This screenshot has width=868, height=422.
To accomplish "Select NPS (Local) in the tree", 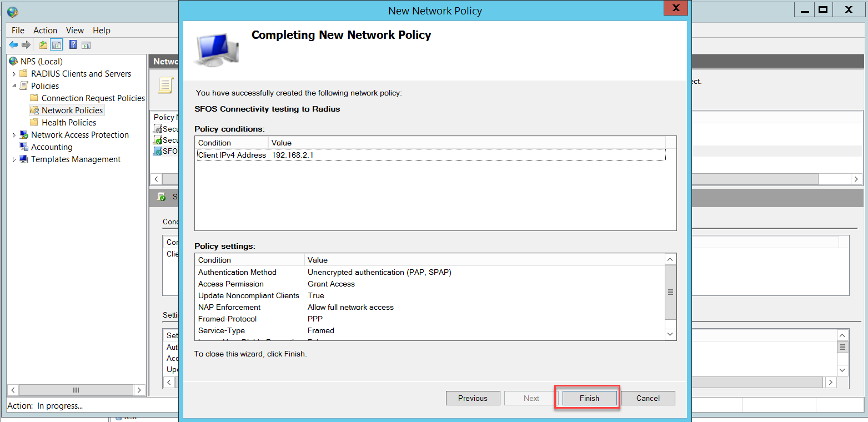I will pyautogui.click(x=42, y=61).
